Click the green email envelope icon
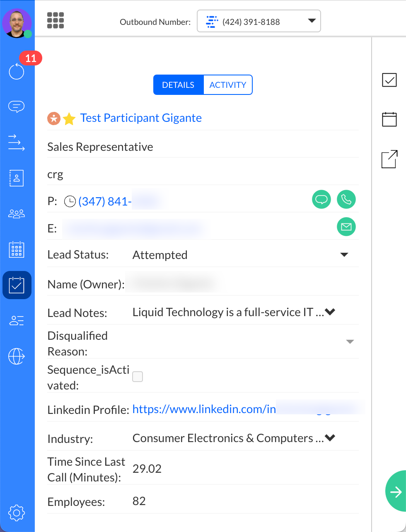The image size is (406, 532). [x=346, y=227]
